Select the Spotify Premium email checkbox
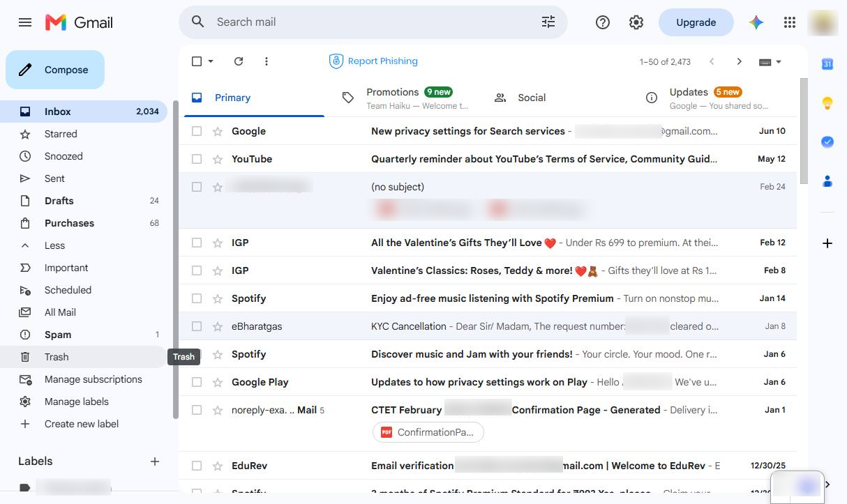The width and height of the screenshot is (847, 504). coord(197,298)
